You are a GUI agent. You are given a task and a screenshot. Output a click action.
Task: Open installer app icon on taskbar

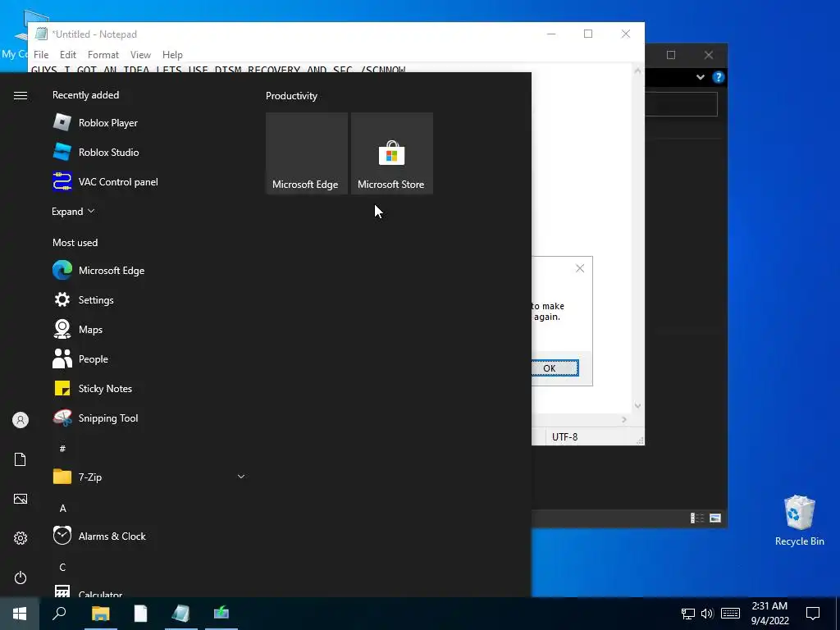coord(221,614)
